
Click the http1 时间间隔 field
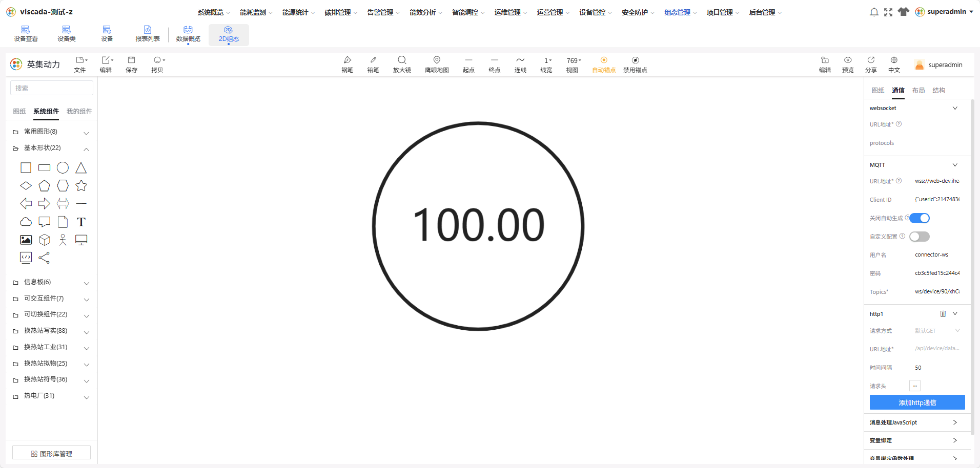pos(937,368)
